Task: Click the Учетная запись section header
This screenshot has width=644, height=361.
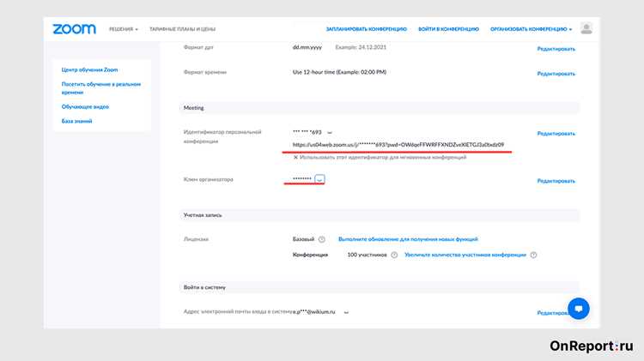Action: pos(380,215)
